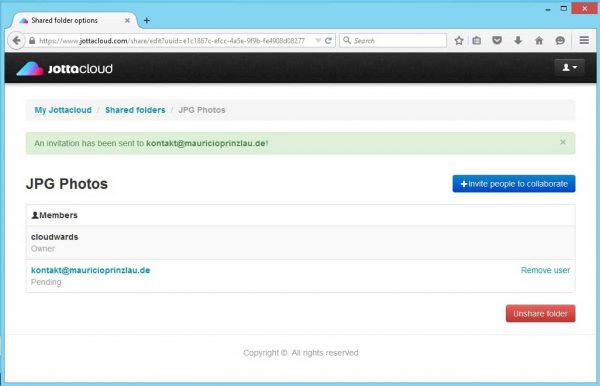The image size is (600, 386).
Task: Click the Pending status text
Action: (x=46, y=282)
